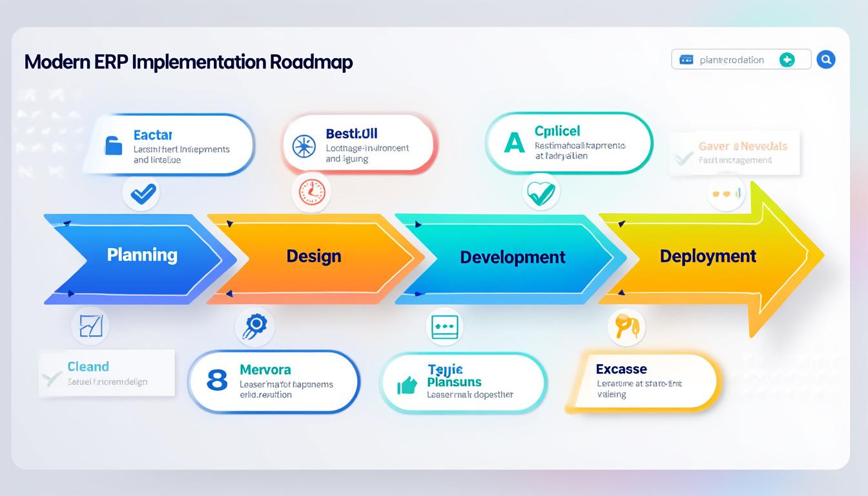Click the blue search magnifier icon
Viewport: 868px width, 496px height.
coord(825,60)
